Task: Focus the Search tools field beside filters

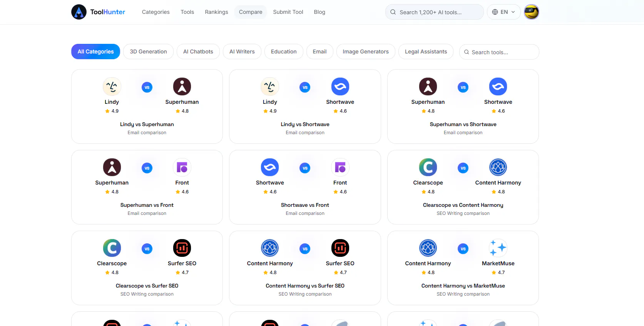Action: [x=499, y=52]
